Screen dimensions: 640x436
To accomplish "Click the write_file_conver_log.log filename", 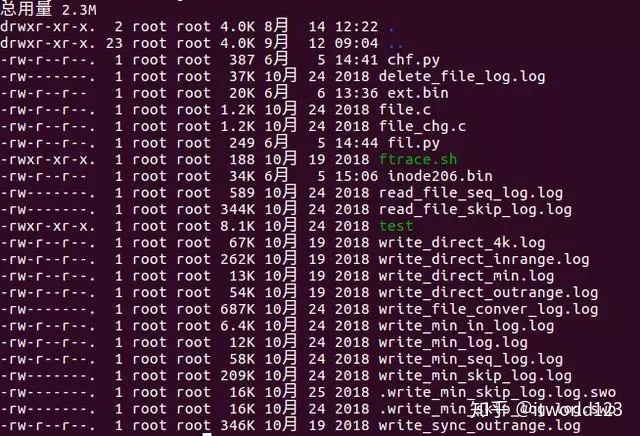I will pos(489,309).
